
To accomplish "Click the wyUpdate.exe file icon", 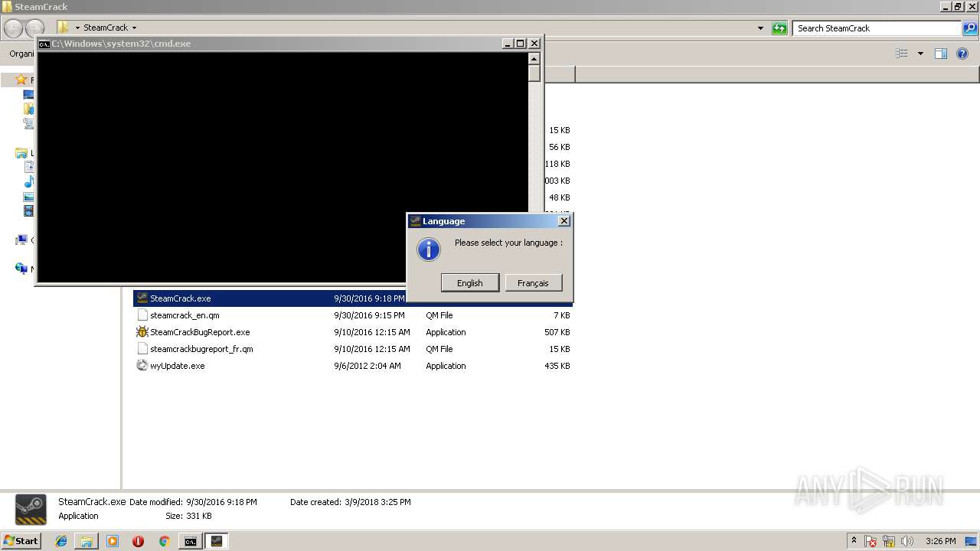I will 142,366.
